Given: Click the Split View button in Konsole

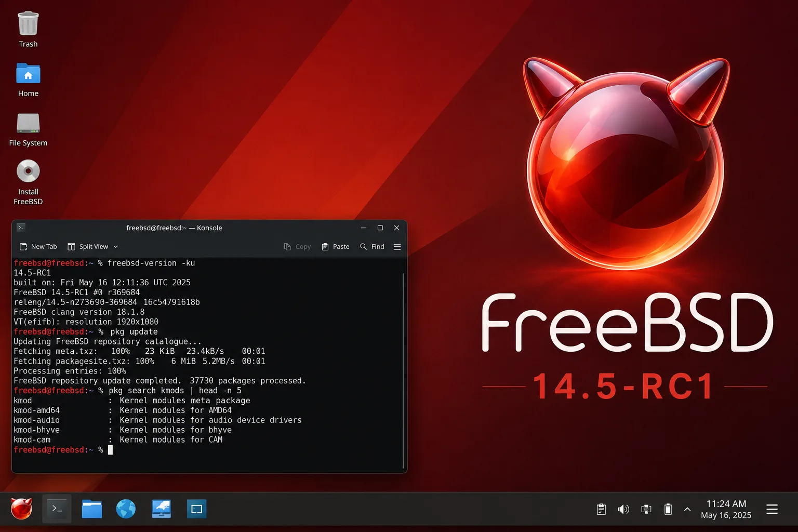Looking at the screenshot, I should (x=88, y=247).
